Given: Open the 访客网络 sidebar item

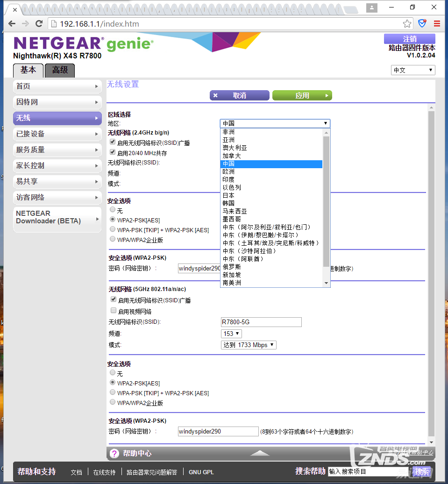Looking at the screenshot, I should pos(57,198).
